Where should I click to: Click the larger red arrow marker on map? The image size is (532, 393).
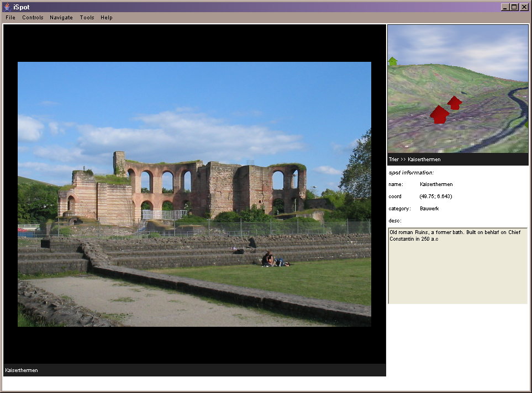tap(439, 114)
